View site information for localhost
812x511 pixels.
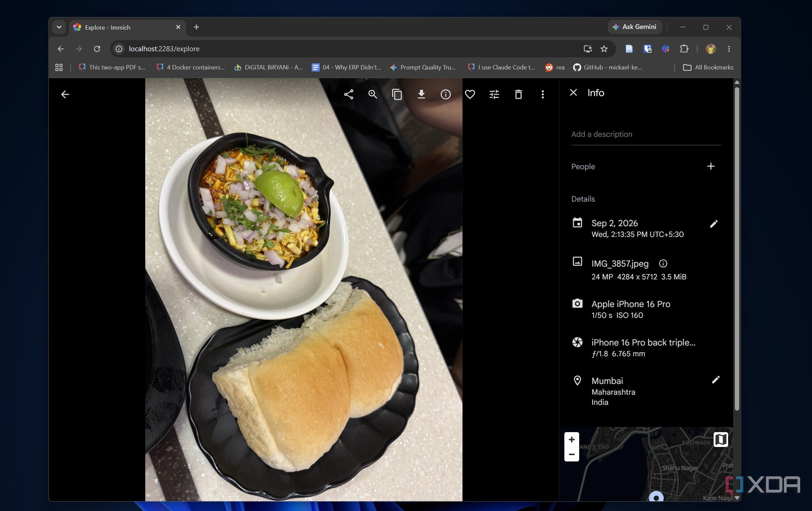click(x=119, y=49)
